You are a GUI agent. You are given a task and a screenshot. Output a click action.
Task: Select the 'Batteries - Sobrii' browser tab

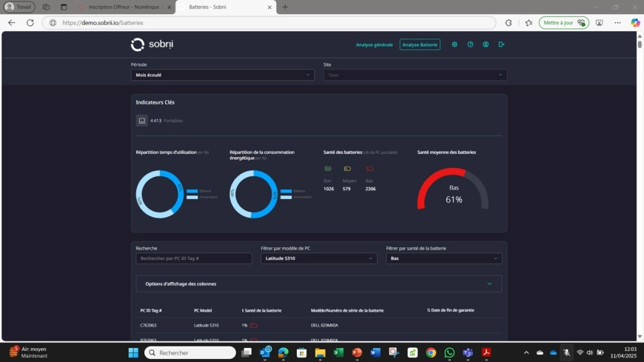tap(226, 7)
